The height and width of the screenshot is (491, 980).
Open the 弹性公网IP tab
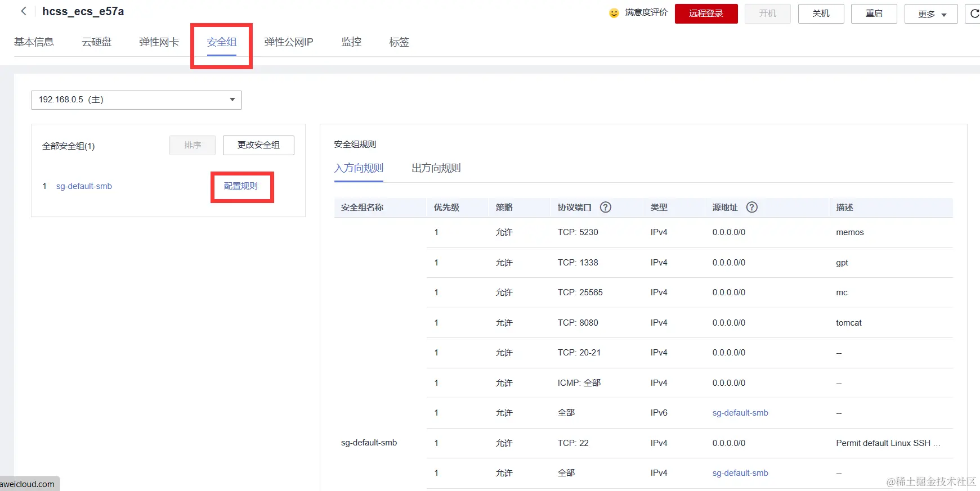(289, 42)
